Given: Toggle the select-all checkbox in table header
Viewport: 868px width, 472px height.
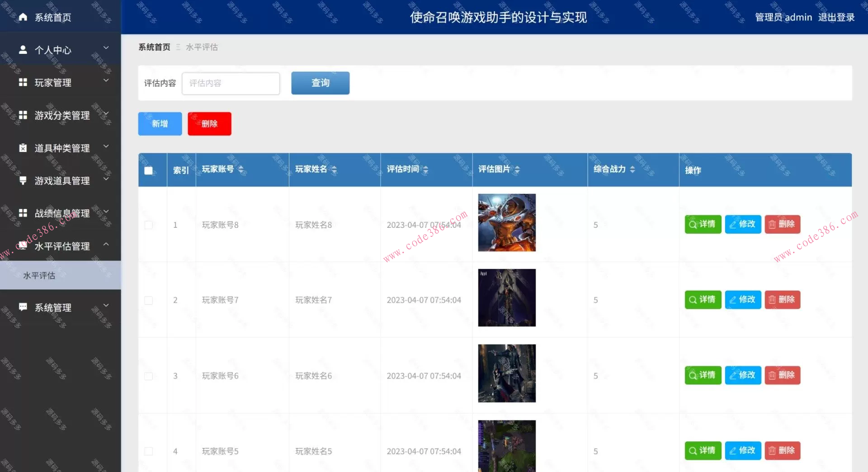Looking at the screenshot, I should 148,169.
